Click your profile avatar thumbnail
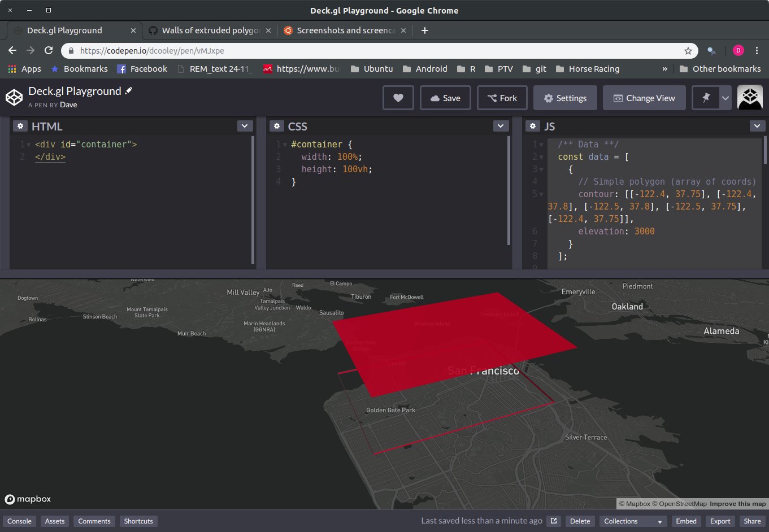Screen dimensions: 769x532 coord(750,97)
